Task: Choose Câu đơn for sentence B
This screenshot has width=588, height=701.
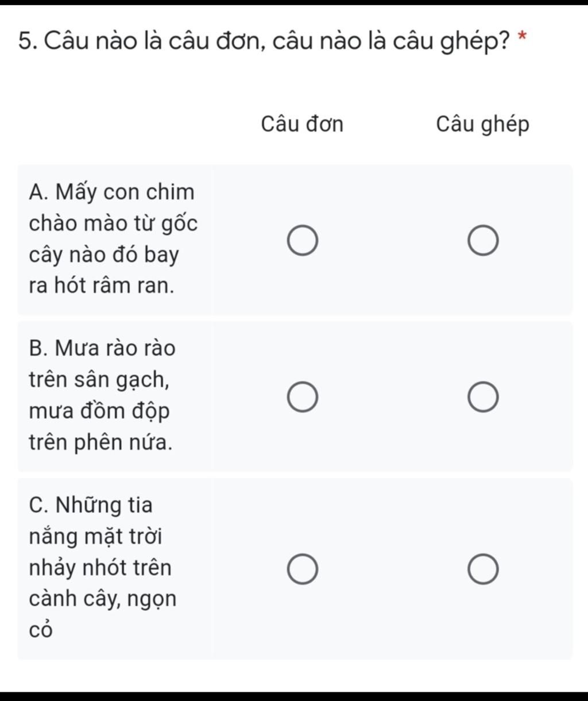Action: pyautogui.click(x=303, y=397)
